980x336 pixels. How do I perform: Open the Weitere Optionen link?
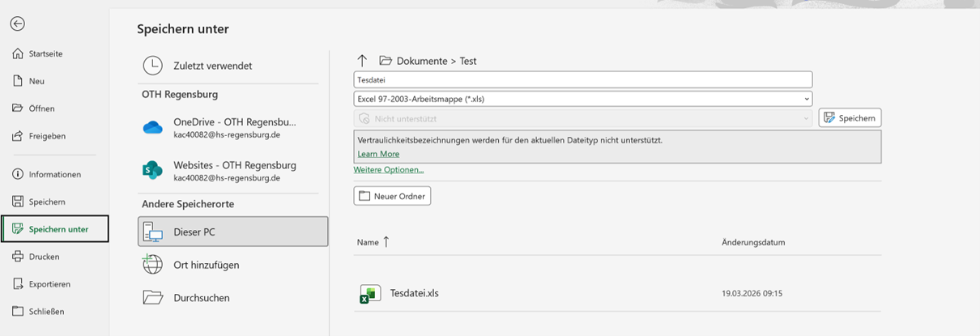pyautogui.click(x=389, y=170)
